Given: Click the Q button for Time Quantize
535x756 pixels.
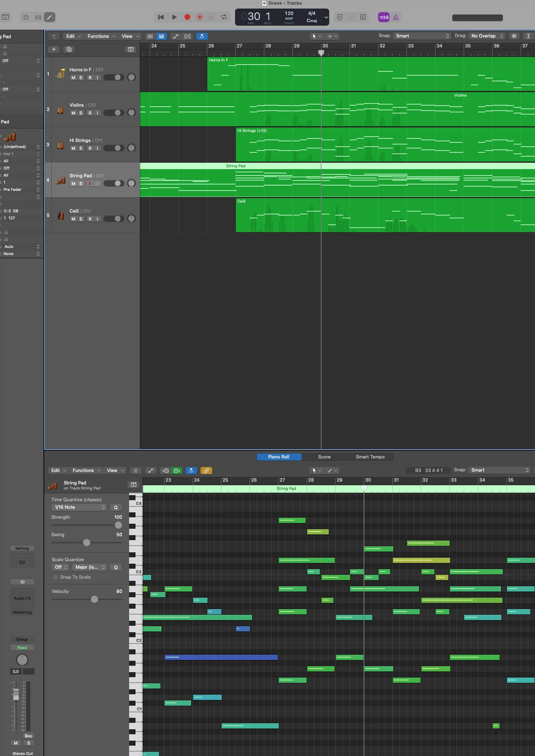Looking at the screenshot, I should coord(116,507).
